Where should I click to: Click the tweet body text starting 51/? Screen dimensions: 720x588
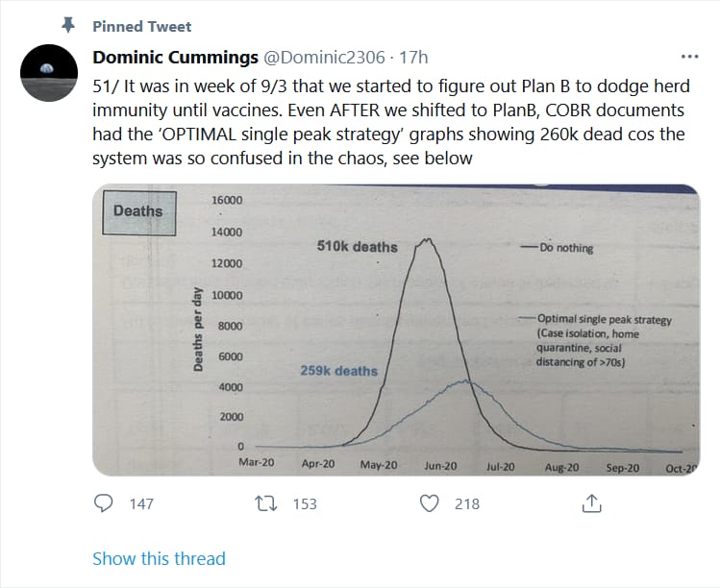tap(391, 122)
